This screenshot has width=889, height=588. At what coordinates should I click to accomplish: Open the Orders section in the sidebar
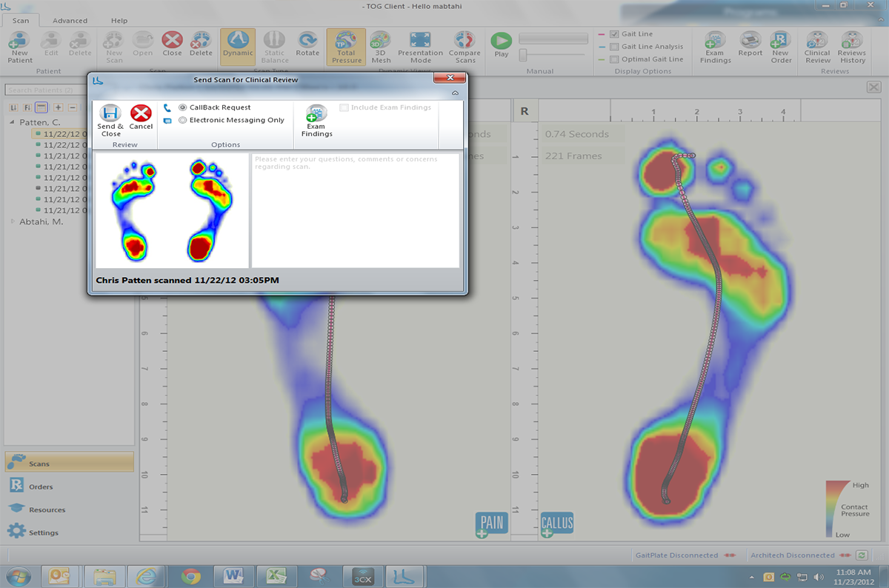point(41,487)
